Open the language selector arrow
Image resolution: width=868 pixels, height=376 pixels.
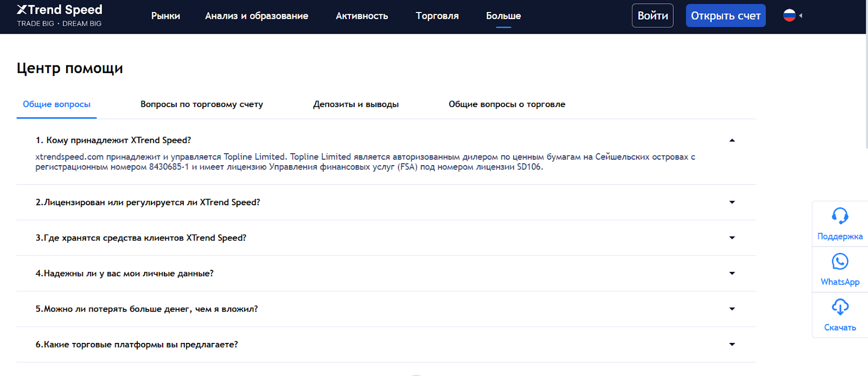coord(801,15)
